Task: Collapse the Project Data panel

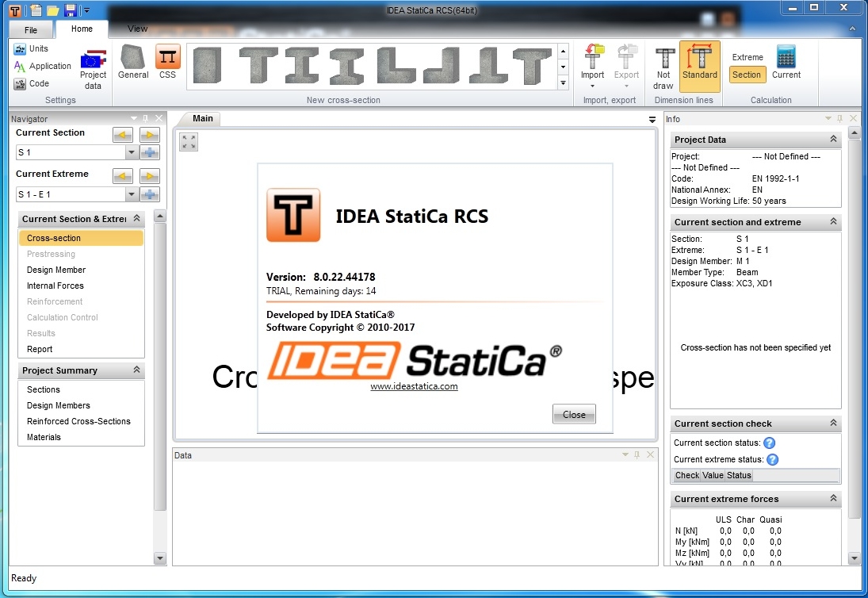Action: pos(833,139)
